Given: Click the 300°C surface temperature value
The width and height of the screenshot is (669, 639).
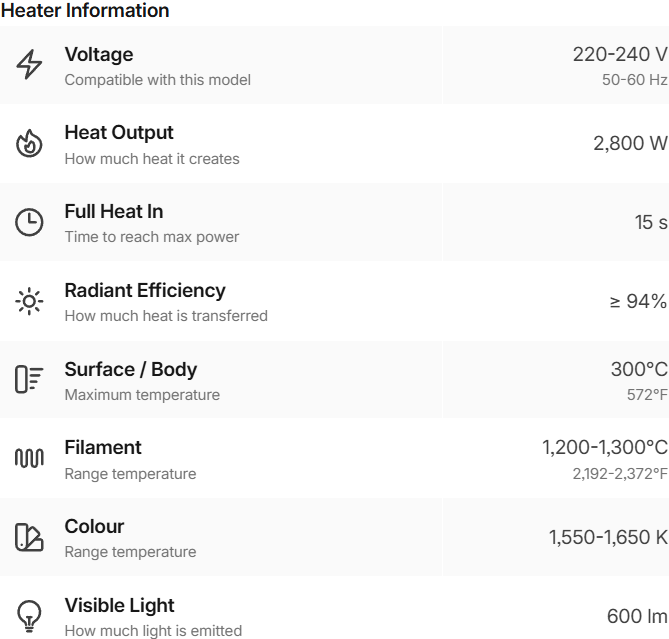Looking at the screenshot, I should tap(638, 370).
